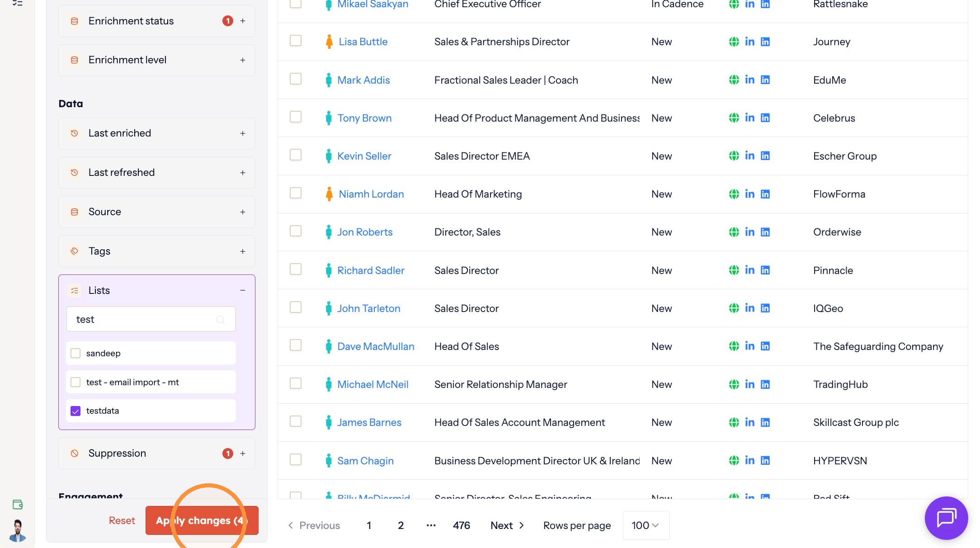Open the Mark Addis contact link
The image size is (980, 548).
(x=363, y=80)
